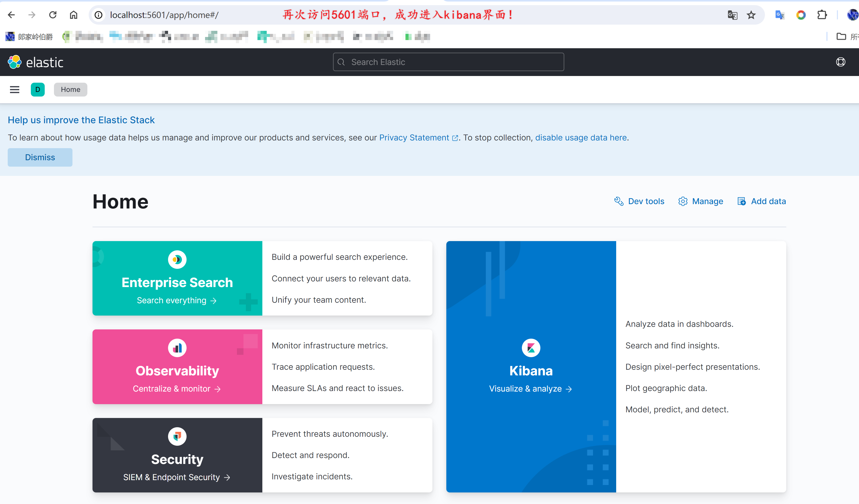Screen dimensions: 859x504
Task: Open Visualize & analyze link
Action: point(530,389)
